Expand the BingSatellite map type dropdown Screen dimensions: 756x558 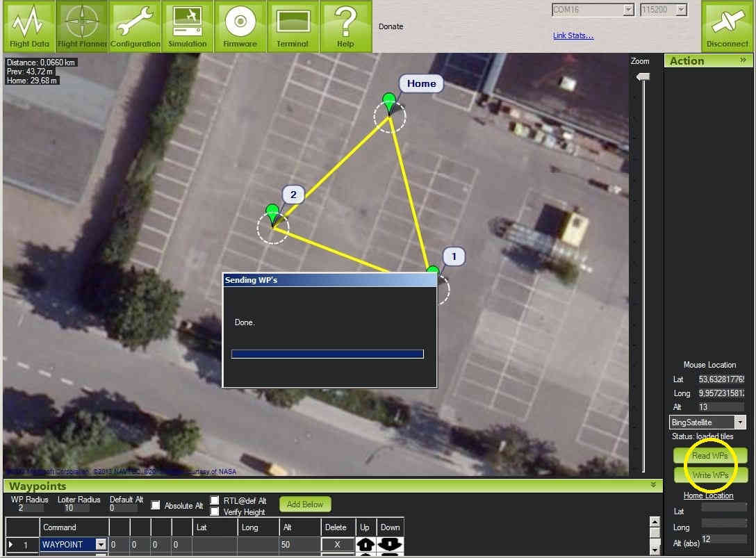739,422
